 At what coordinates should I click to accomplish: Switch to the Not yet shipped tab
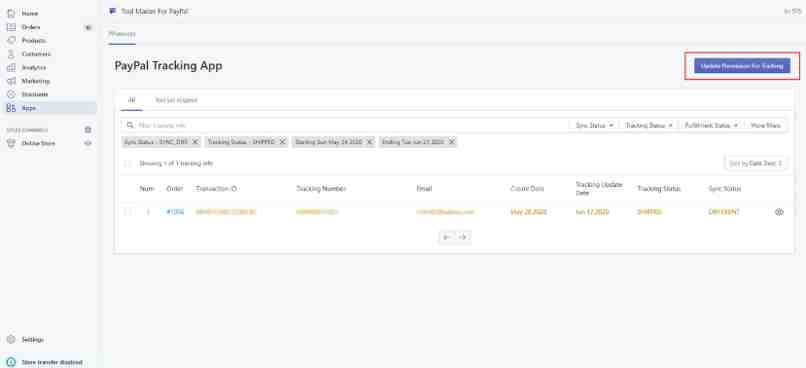coord(176,100)
